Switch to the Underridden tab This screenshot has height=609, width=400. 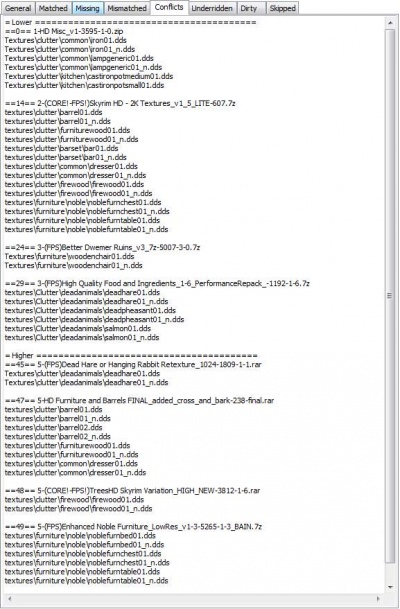pyautogui.click(x=212, y=8)
